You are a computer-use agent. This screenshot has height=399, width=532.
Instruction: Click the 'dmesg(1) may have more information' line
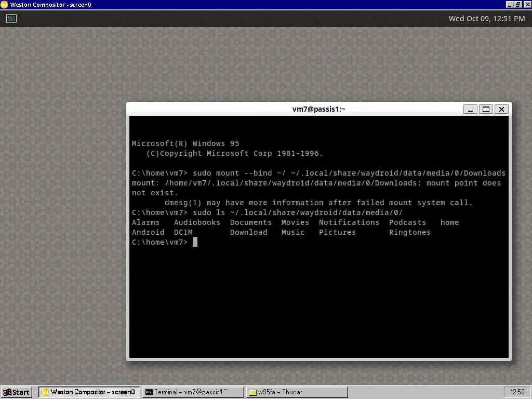[x=318, y=203]
